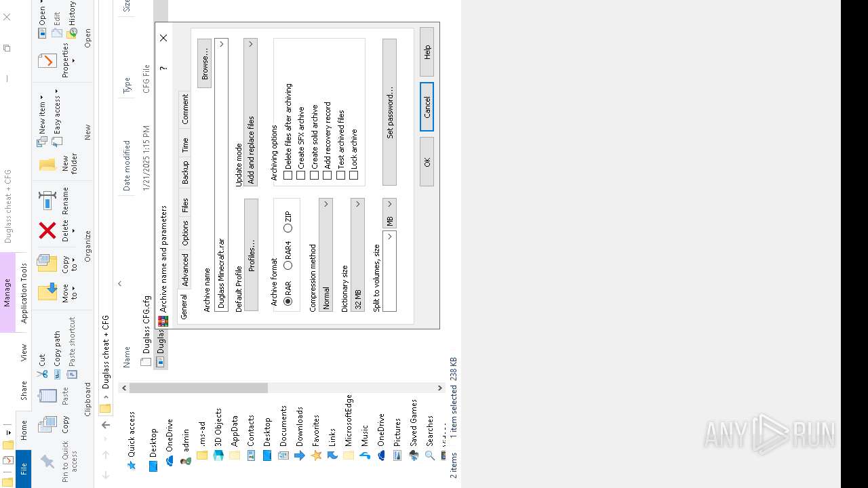Enable Add recovery record checkbox
The height and width of the screenshot is (488, 868).
click(x=327, y=176)
